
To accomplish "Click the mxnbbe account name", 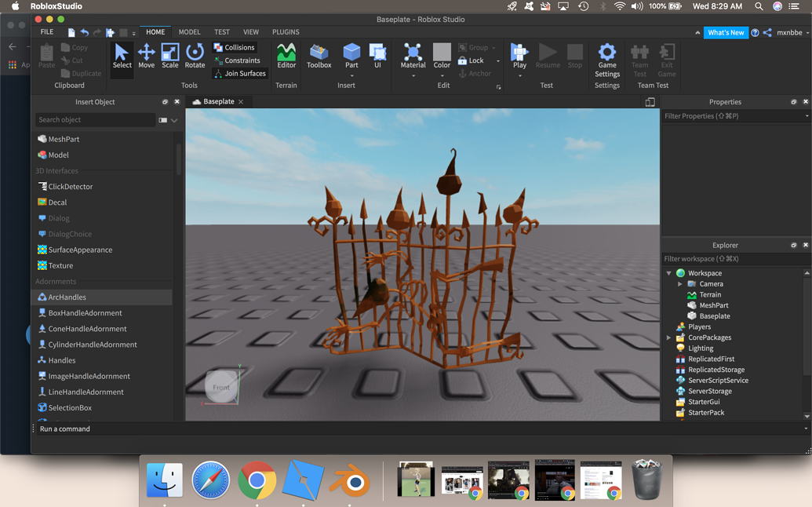I will tap(789, 33).
